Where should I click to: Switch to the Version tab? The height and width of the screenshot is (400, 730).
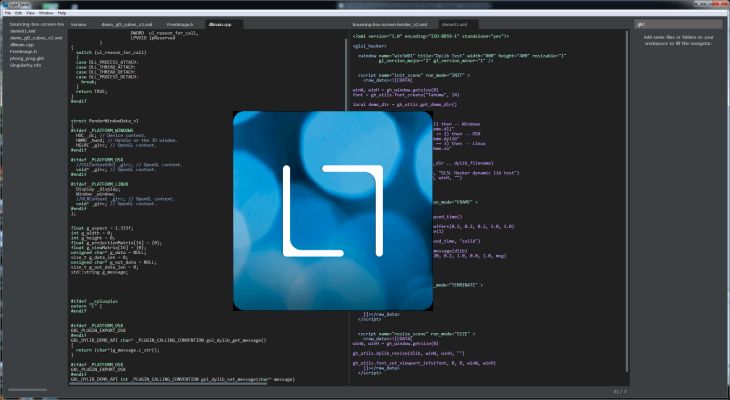coord(78,24)
